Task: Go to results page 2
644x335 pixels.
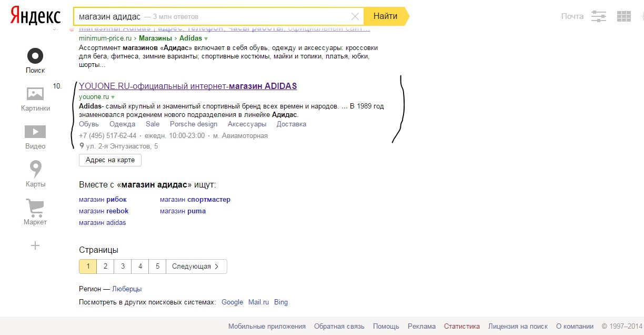Action: pos(105,267)
